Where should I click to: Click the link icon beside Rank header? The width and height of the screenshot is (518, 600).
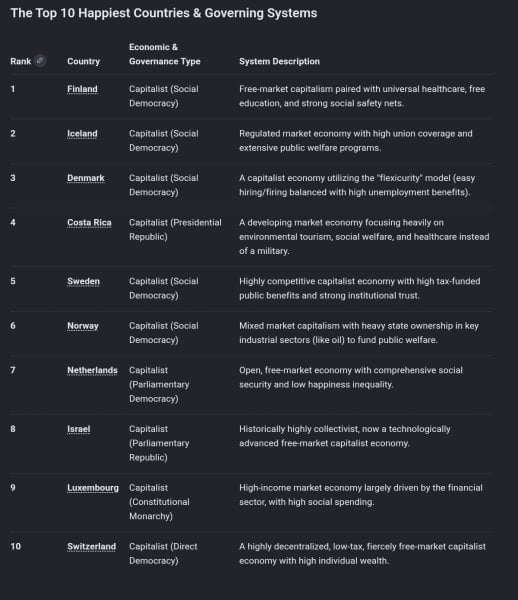40,61
